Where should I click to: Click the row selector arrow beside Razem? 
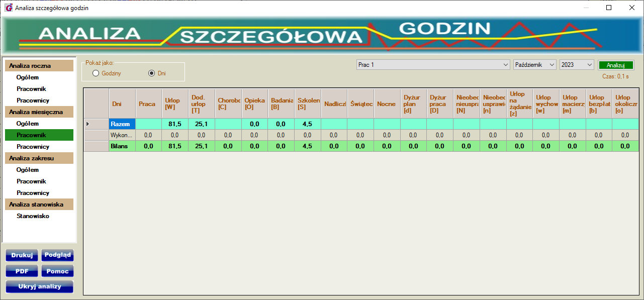(x=88, y=124)
